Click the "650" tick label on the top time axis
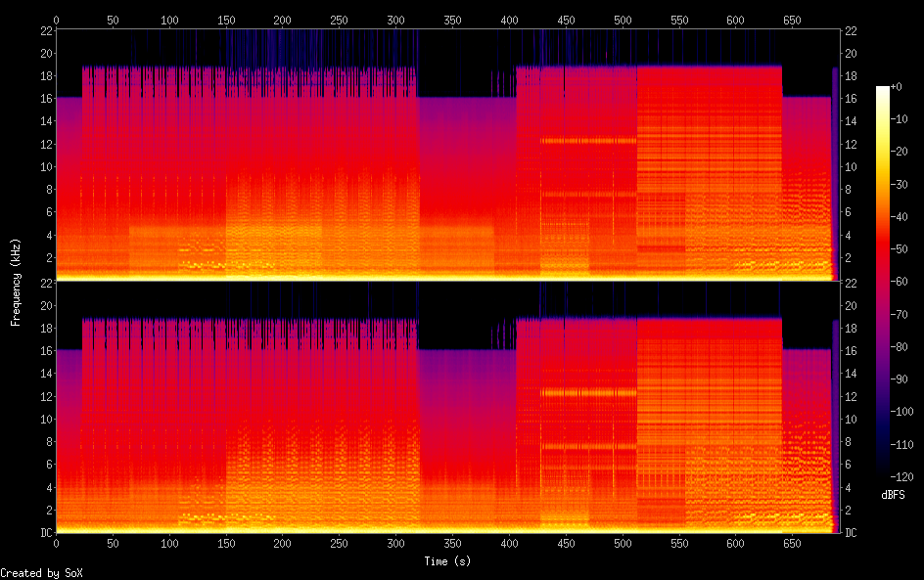 [792, 20]
